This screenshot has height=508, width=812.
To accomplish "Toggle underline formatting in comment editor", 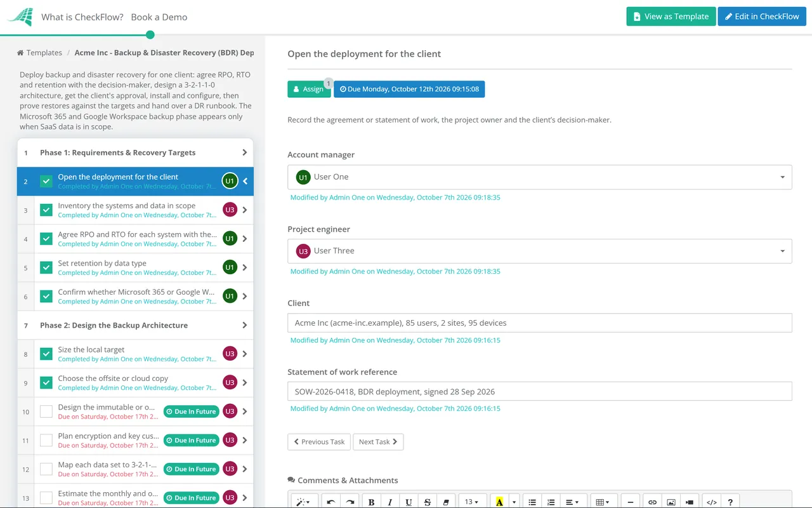I will [x=409, y=502].
